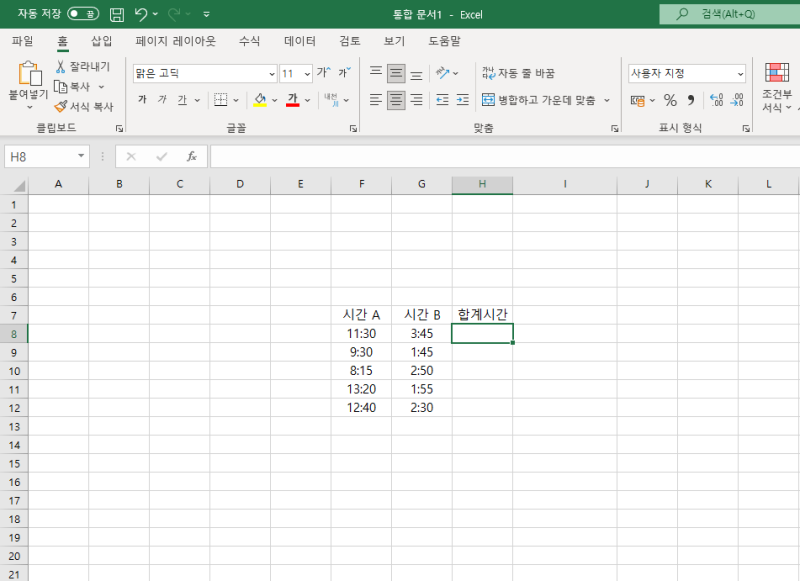Screen dimensions: 800x581
Task: Open the merge and center dropdown arrow
Action: (x=607, y=100)
